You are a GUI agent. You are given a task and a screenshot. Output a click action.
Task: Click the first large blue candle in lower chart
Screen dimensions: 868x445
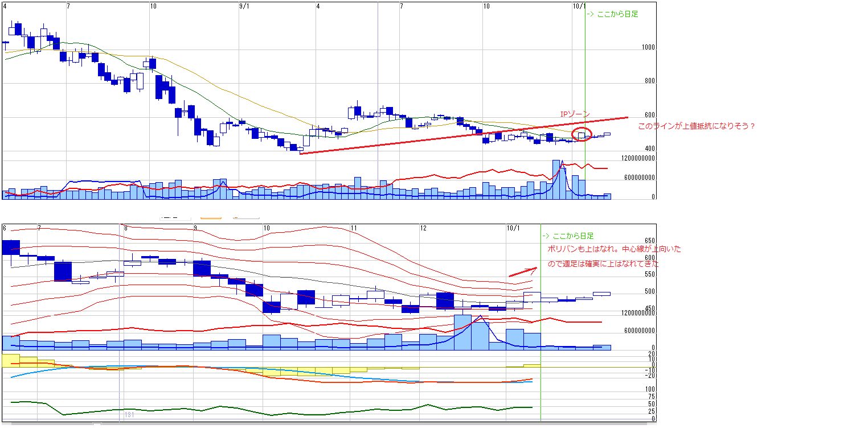coord(11,247)
